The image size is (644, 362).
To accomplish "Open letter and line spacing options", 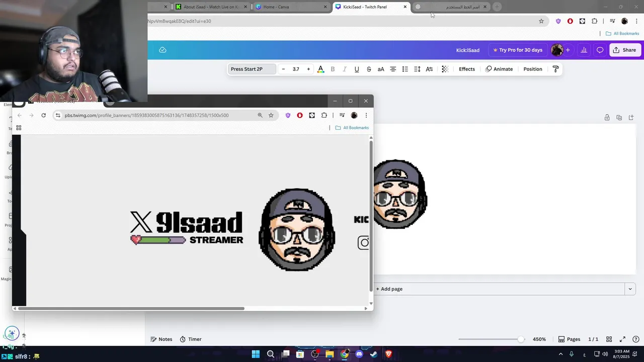I will click(417, 69).
